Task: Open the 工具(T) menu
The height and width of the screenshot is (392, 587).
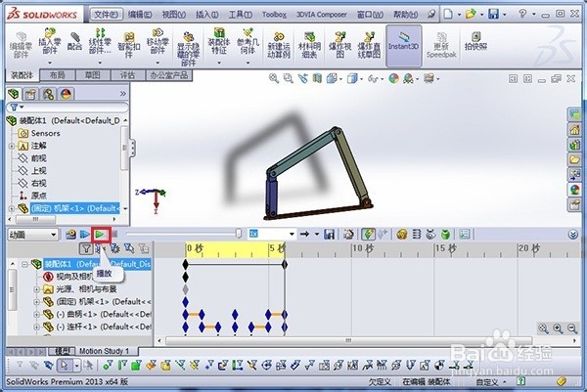Action: tap(240, 15)
